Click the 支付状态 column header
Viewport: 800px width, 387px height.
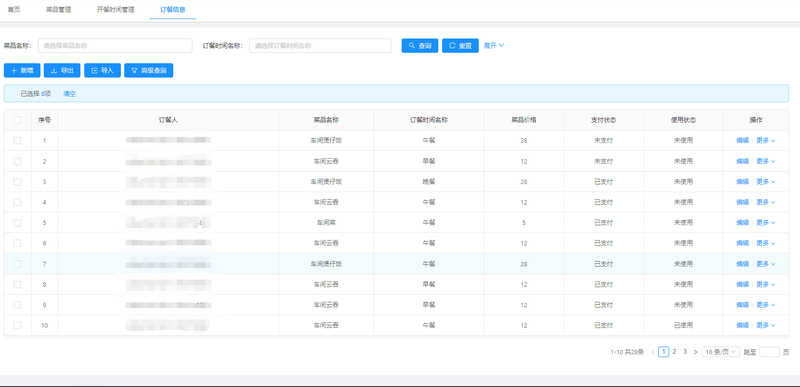point(604,120)
